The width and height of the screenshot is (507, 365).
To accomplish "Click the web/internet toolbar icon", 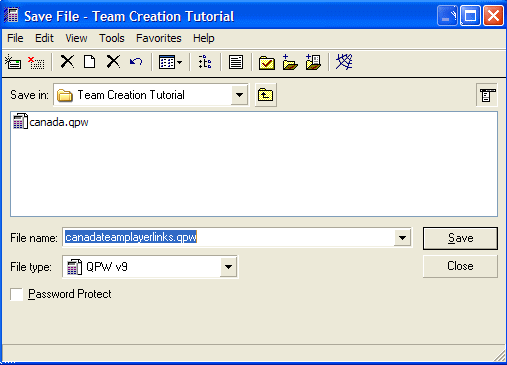I will (344, 62).
